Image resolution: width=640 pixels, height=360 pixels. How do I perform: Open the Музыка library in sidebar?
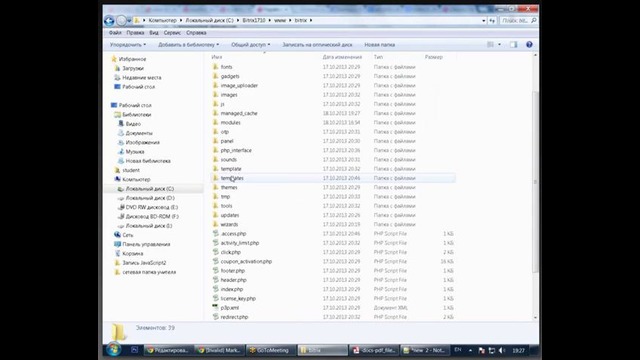point(135,151)
